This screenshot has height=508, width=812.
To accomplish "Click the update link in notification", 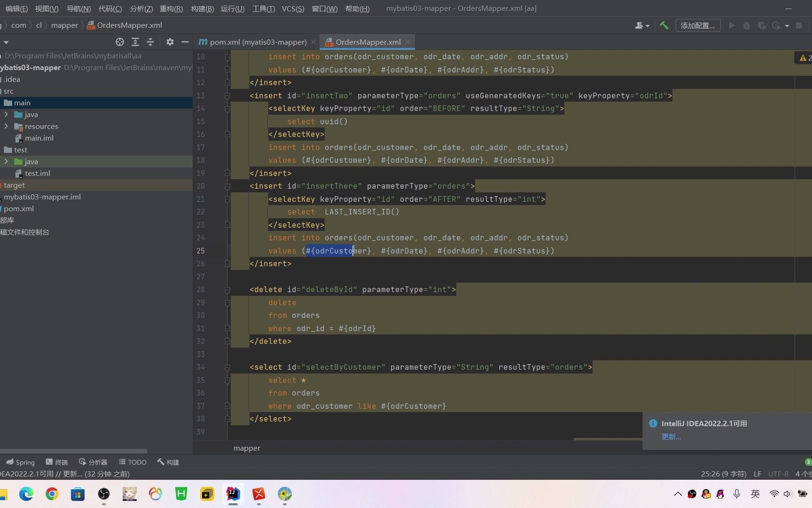I will pyautogui.click(x=671, y=437).
